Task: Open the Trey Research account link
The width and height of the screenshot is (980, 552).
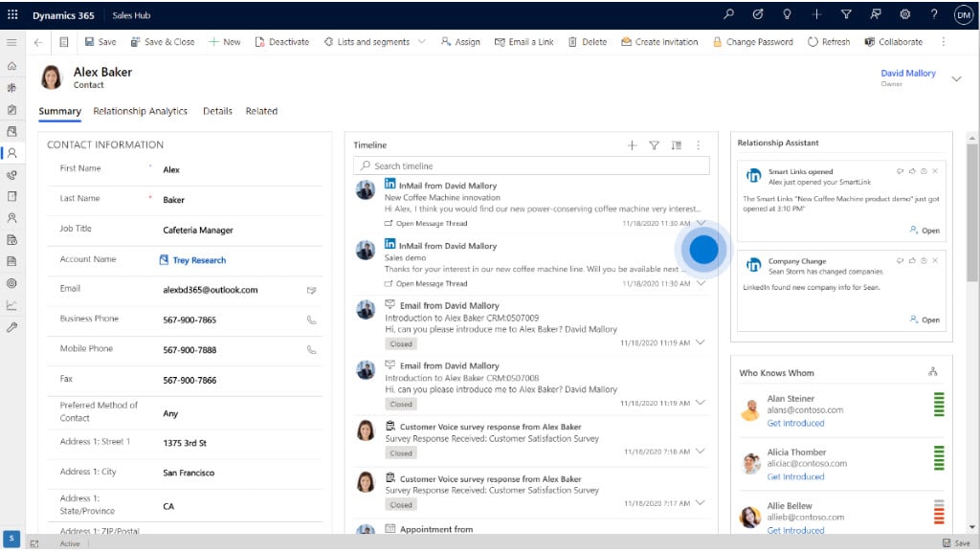Action: pos(199,260)
